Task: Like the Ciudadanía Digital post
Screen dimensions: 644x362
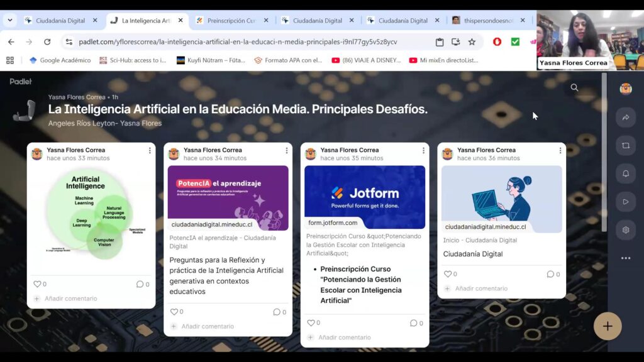Action: click(x=448, y=274)
